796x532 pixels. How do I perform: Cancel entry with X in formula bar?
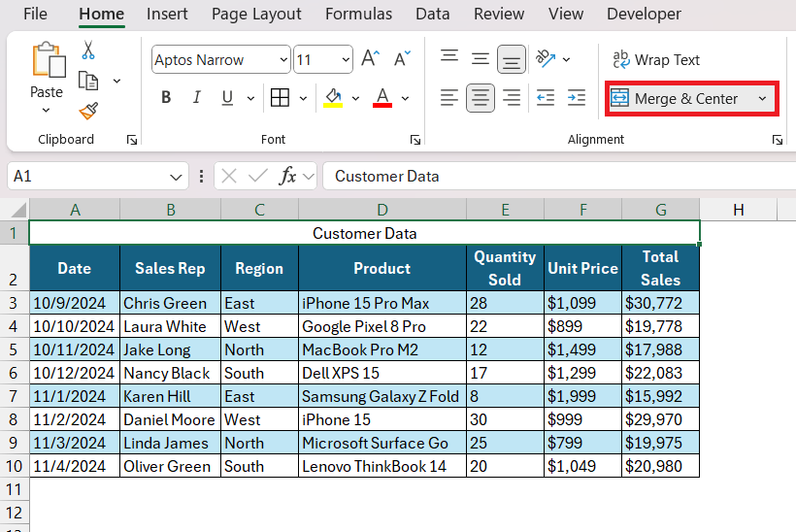(229, 176)
